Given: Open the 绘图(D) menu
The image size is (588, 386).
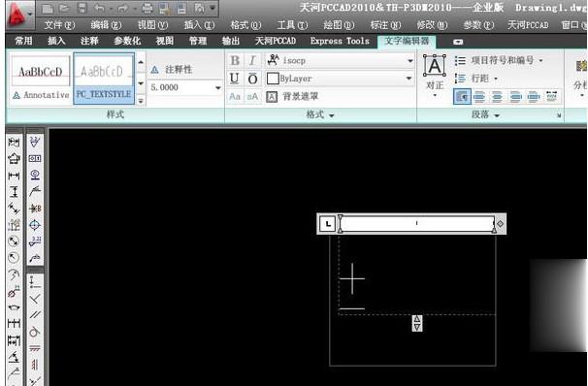Looking at the screenshot, I should pyautogui.click(x=339, y=25).
